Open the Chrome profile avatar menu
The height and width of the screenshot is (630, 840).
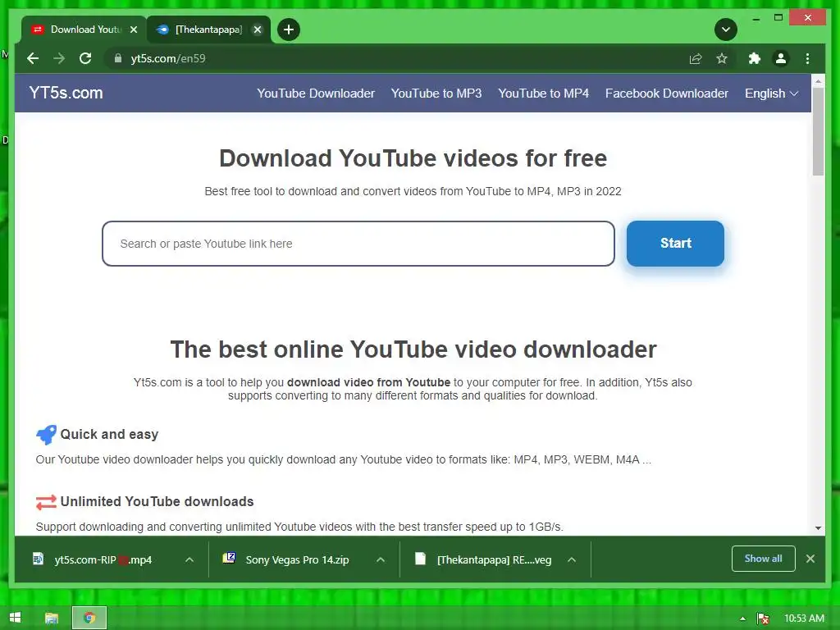pos(781,58)
